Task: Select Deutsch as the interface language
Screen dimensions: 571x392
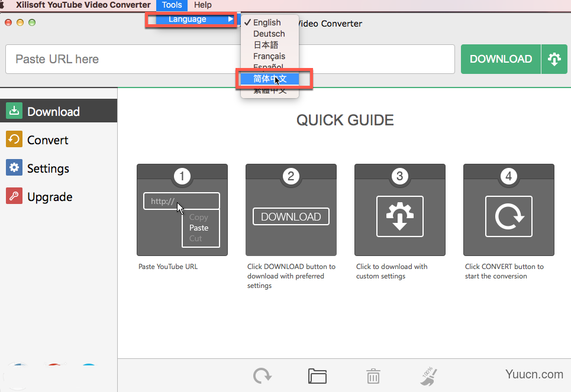Action: 269,34
